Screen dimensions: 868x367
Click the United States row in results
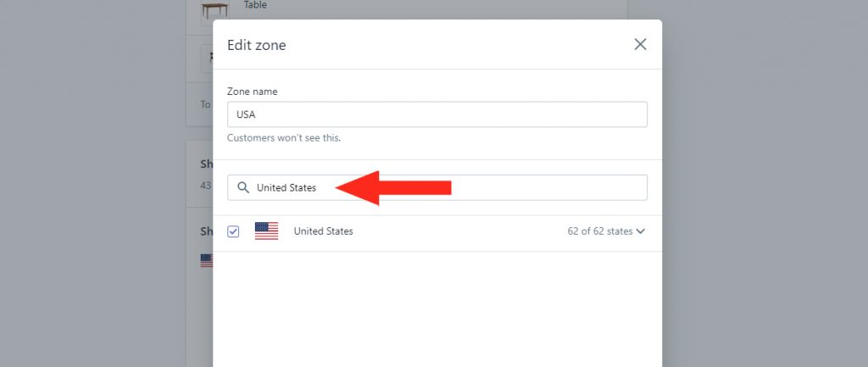click(x=437, y=233)
